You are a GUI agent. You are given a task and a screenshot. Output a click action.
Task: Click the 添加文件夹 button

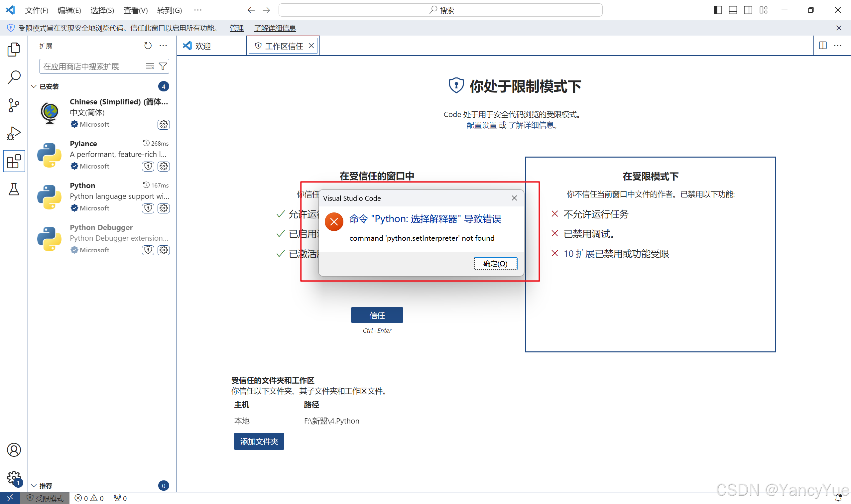click(x=259, y=441)
